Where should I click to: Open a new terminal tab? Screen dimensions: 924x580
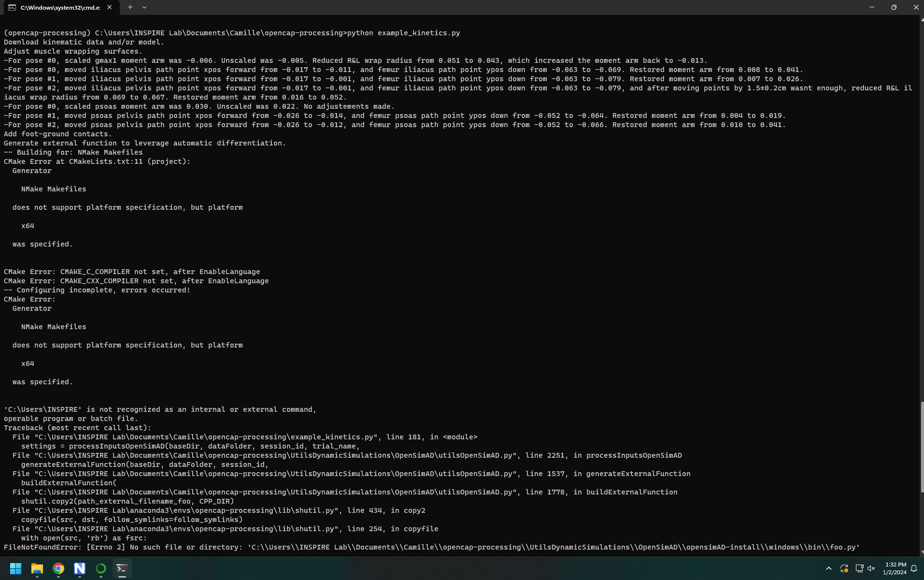[x=130, y=7]
